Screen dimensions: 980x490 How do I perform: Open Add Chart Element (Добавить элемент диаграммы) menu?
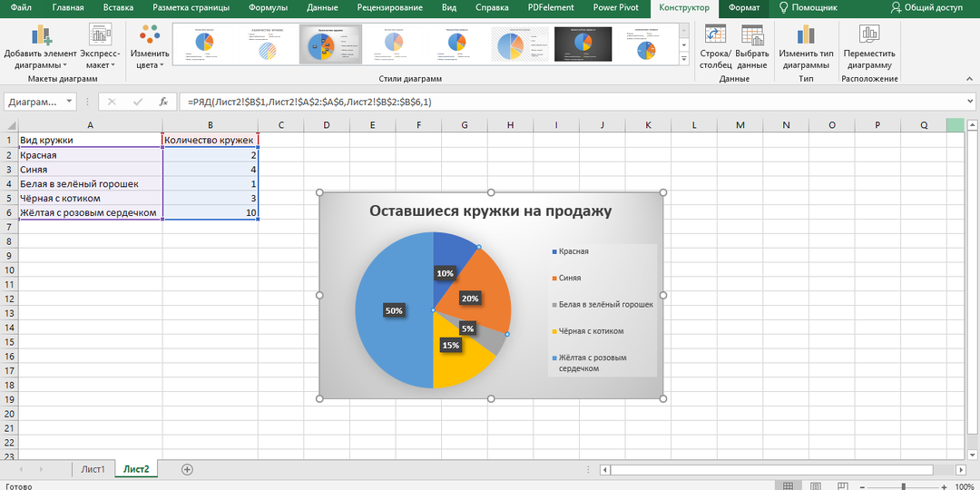pyautogui.click(x=41, y=47)
